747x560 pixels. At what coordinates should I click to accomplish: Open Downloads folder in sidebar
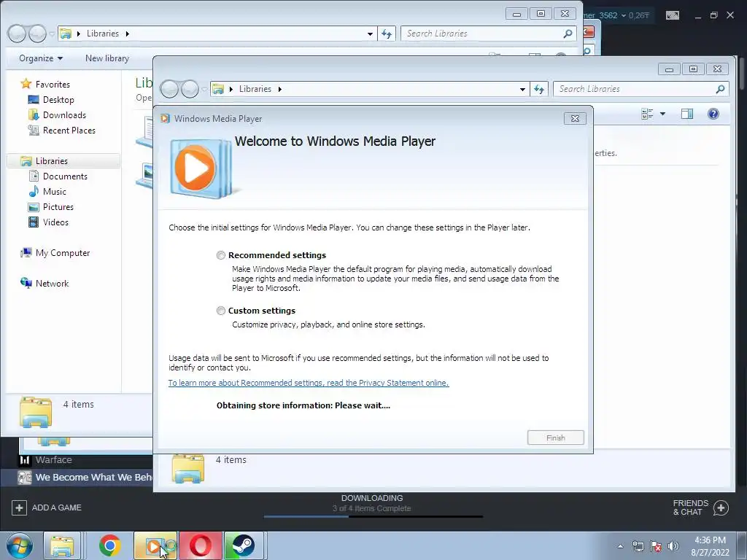[x=64, y=114]
